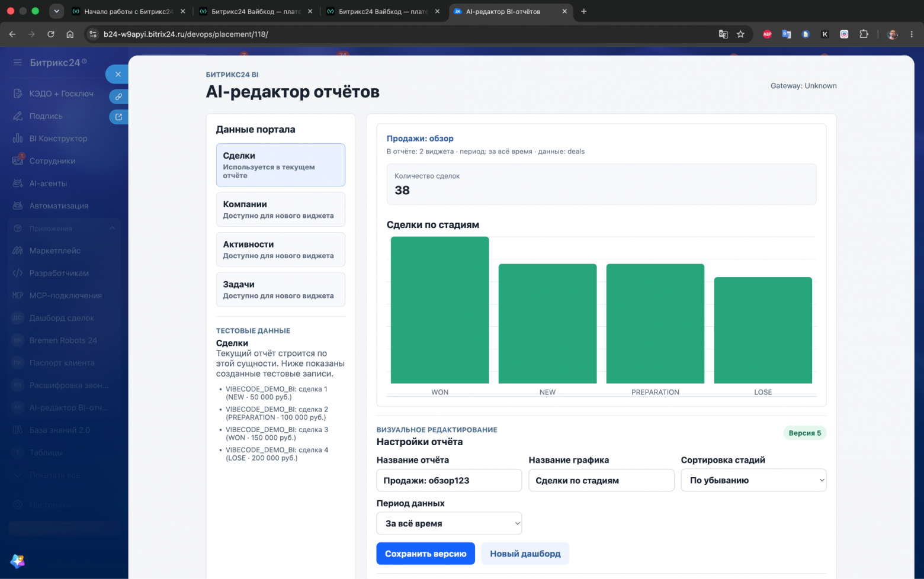The image size is (924, 579).
Task: Open the tab search dropdown arrow
Action: coord(56,11)
